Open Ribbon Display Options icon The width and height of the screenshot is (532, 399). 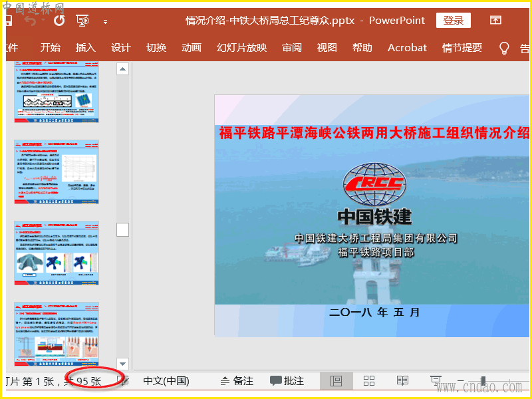pyautogui.click(x=495, y=21)
